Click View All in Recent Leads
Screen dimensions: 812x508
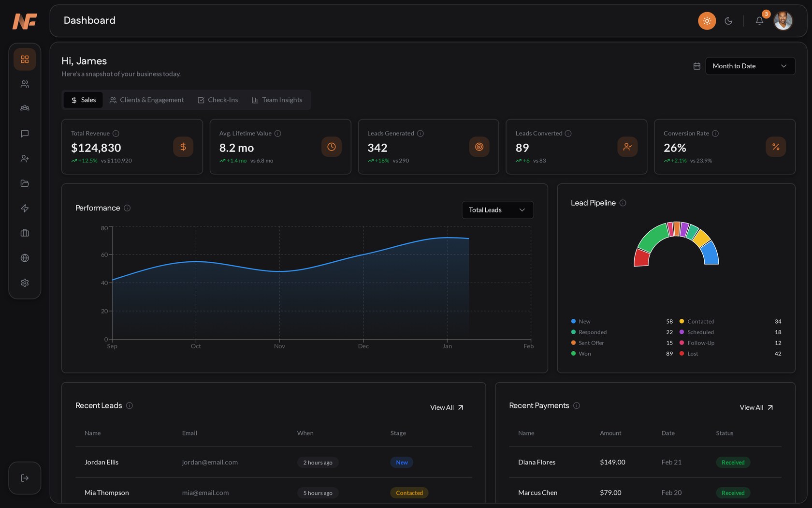(x=447, y=407)
